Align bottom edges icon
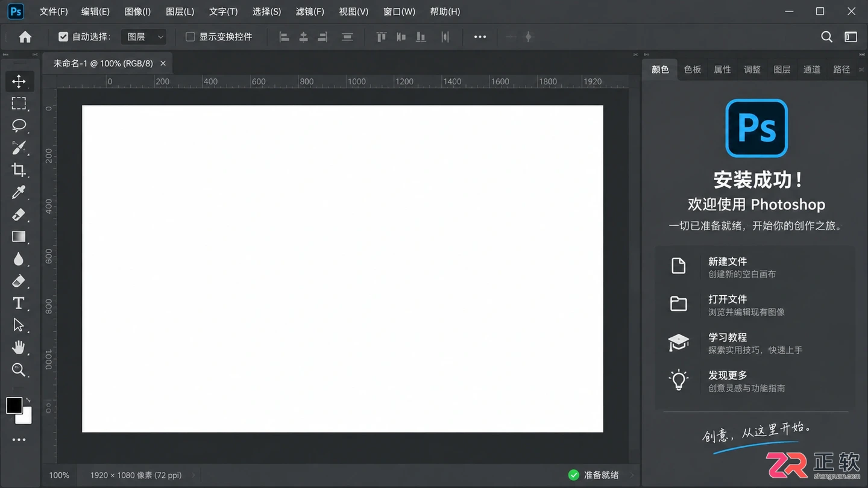The width and height of the screenshot is (868, 488). point(421,37)
